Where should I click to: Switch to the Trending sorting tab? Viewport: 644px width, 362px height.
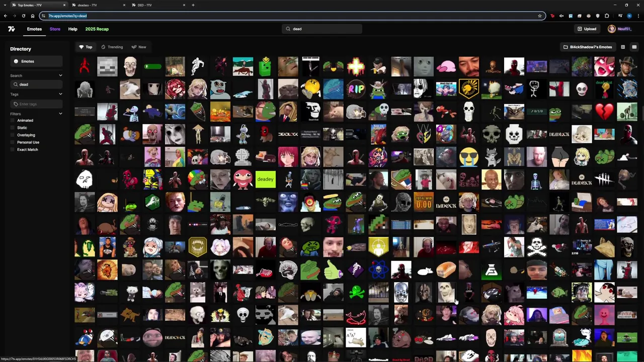click(112, 47)
